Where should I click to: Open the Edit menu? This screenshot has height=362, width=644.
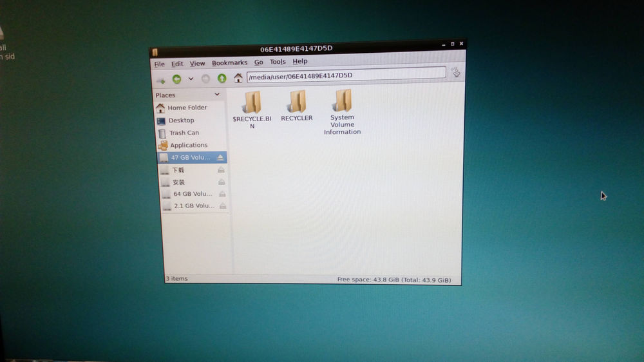(177, 64)
